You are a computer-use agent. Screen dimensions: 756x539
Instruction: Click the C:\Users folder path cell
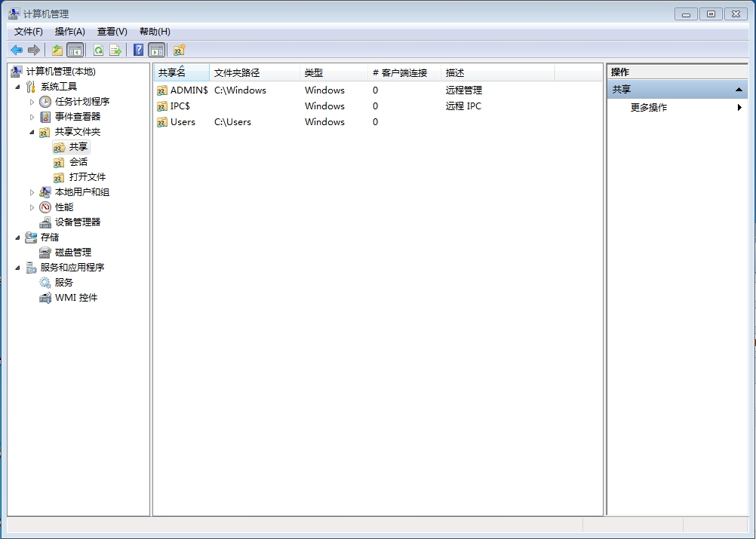coord(232,122)
